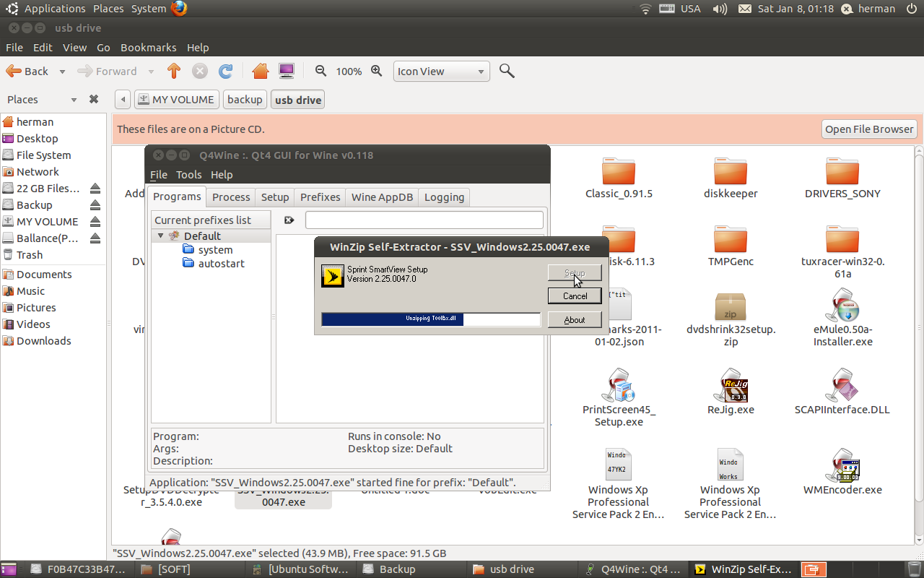Eject MY VOLUME in the sidebar
The width and height of the screenshot is (924, 578).
point(95,222)
